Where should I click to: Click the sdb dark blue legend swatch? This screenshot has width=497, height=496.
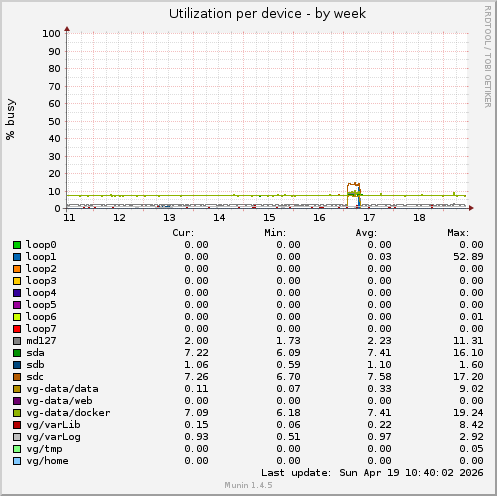[x=17, y=365]
